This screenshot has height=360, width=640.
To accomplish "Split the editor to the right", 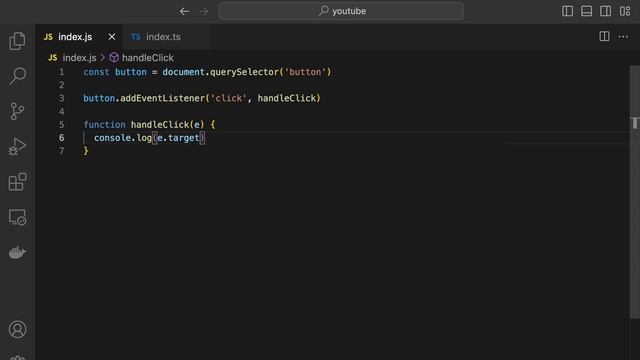I will [x=604, y=36].
